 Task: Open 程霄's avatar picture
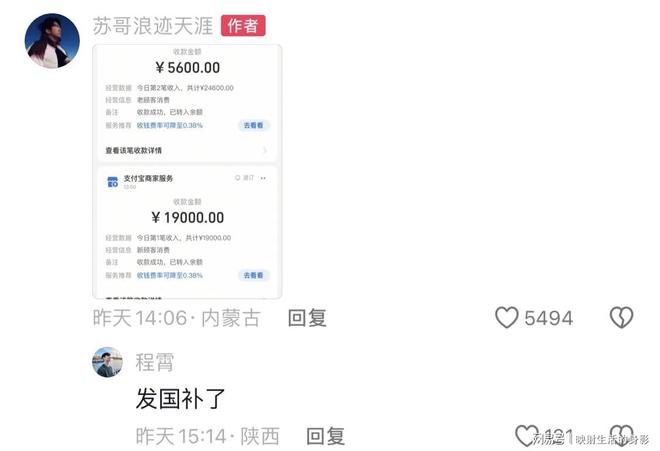(x=107, y=362)
